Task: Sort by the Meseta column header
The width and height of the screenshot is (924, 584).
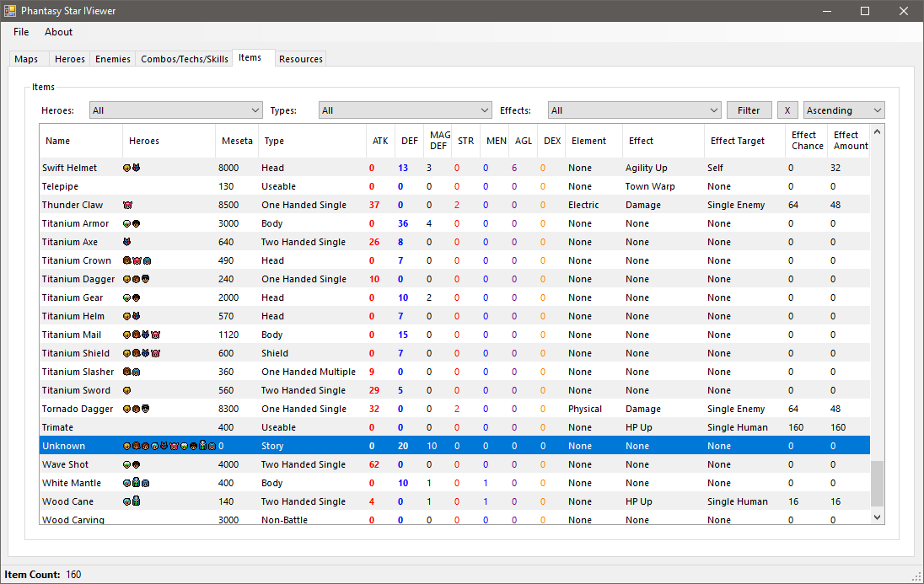Action: 237,141
